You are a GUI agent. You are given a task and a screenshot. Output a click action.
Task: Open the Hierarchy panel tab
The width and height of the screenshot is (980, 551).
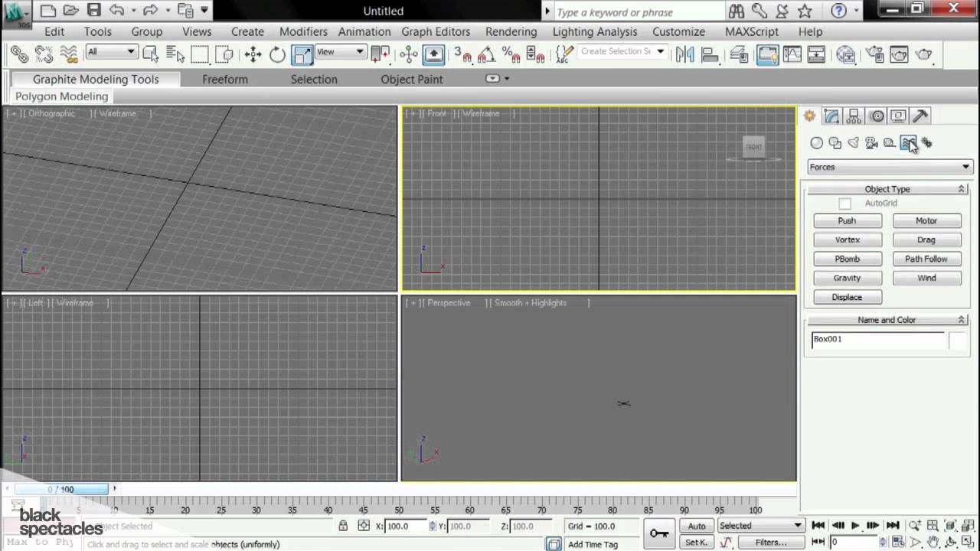pos(854,116)
